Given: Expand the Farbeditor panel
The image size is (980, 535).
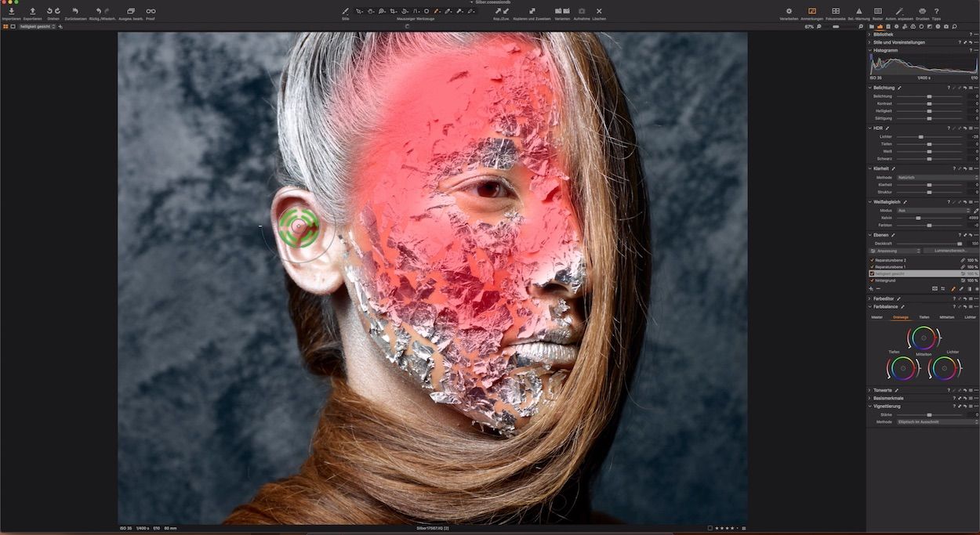Looking at the screenshot, I should click(870, 298).
